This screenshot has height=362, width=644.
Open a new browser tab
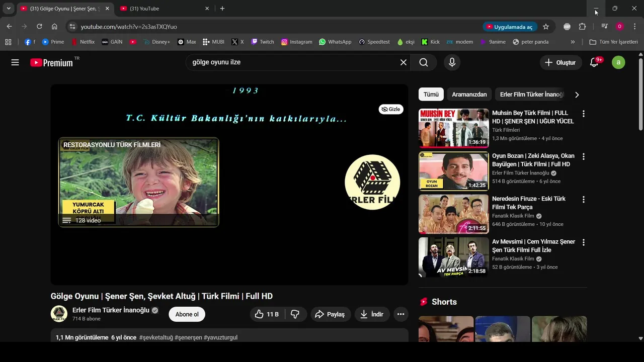pyautogui.click(x=222, y=9)
